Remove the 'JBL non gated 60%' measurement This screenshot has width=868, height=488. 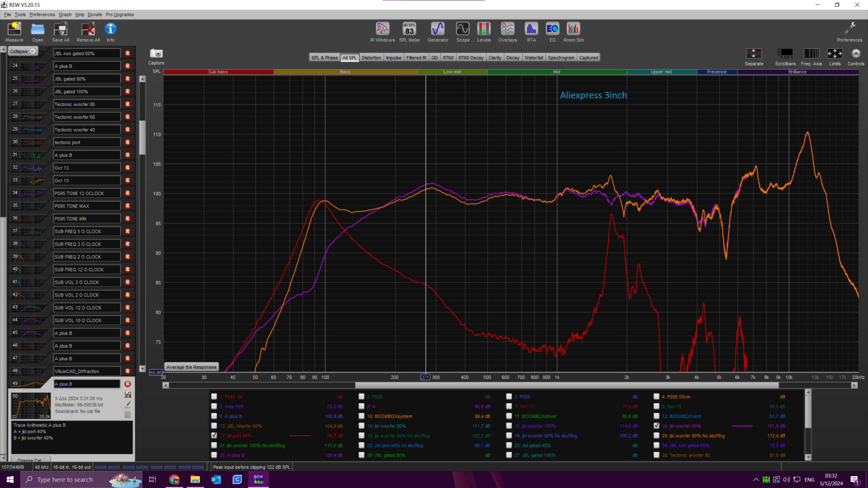click(128, 53)
